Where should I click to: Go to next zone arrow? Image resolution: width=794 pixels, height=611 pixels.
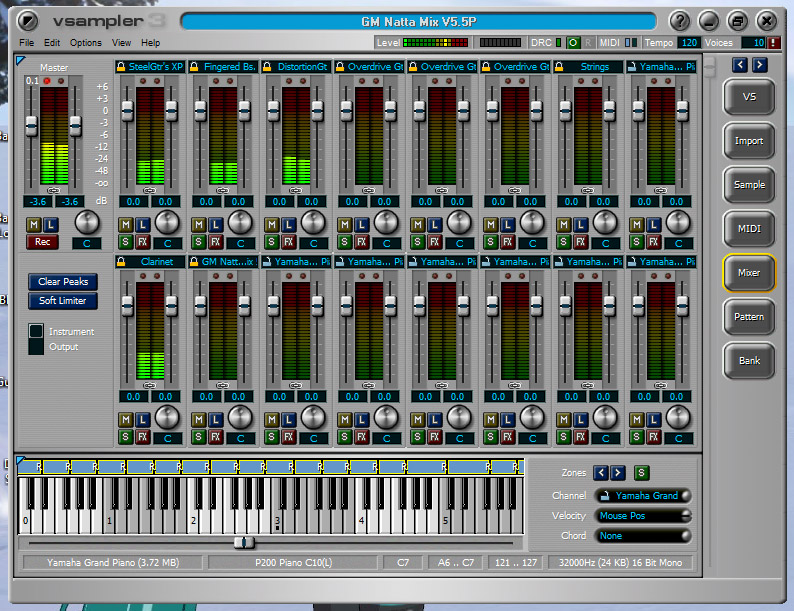(618, 473)
